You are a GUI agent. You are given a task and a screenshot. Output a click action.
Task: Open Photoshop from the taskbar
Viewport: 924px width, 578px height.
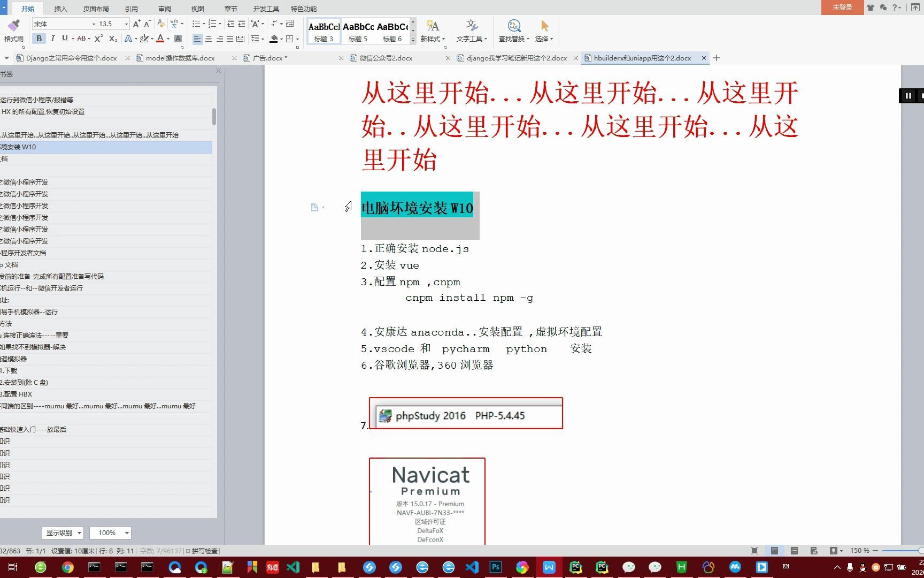click(x=496, y=567)
